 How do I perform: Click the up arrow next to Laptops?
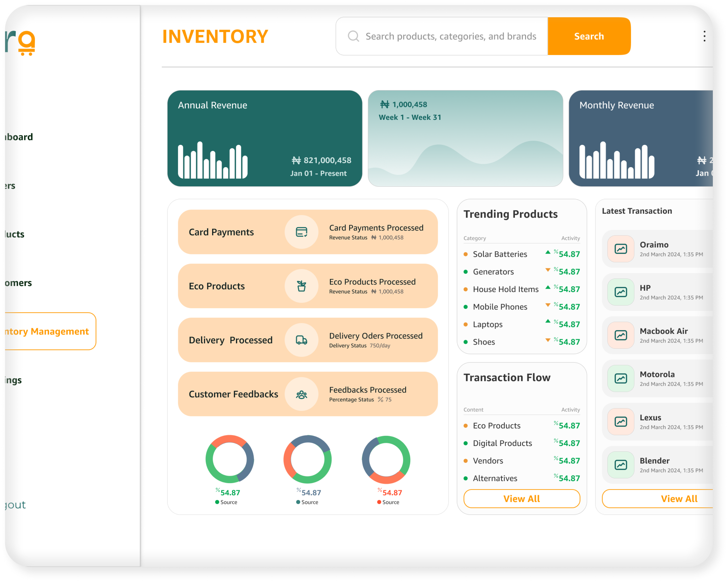[x=548, y=321]
